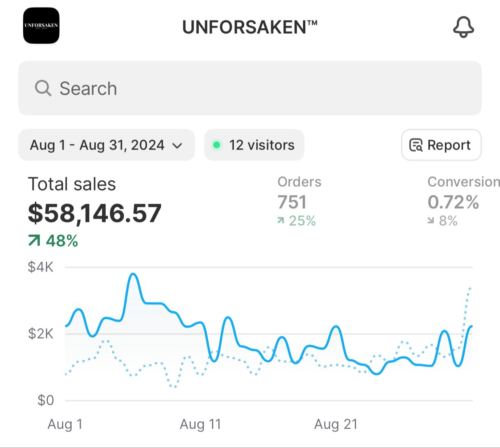Click the Conversion 8% downward arrow
Viewport: 500px width, 448px height.
(431, 220)
